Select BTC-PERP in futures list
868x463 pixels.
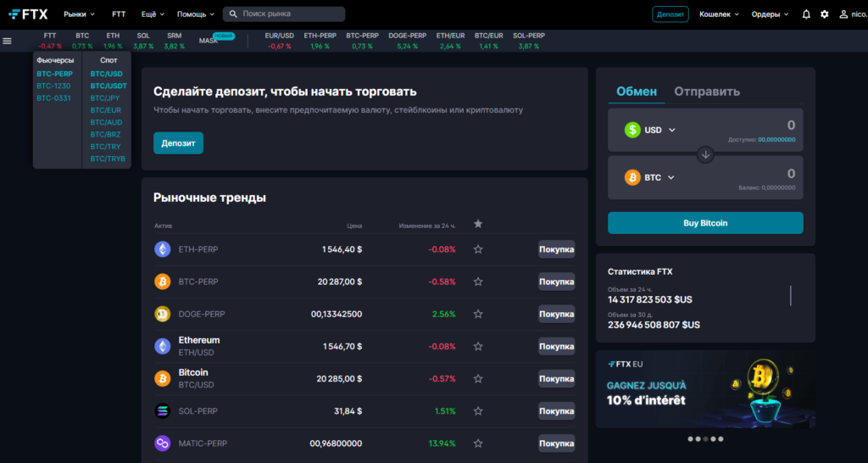click(54, 74)
